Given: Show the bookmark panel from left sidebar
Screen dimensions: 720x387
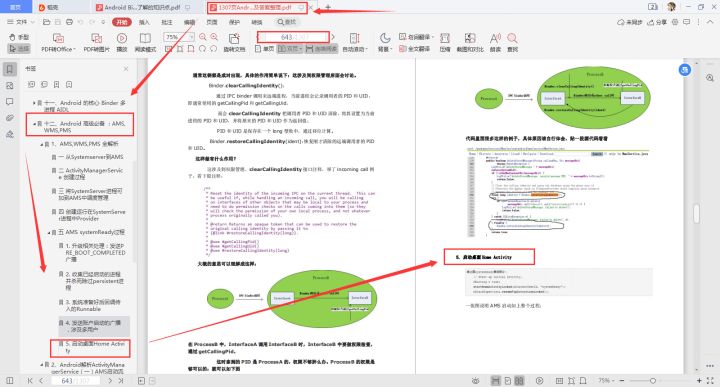Looking at the screenshot, I should click(x=10, y=69).
